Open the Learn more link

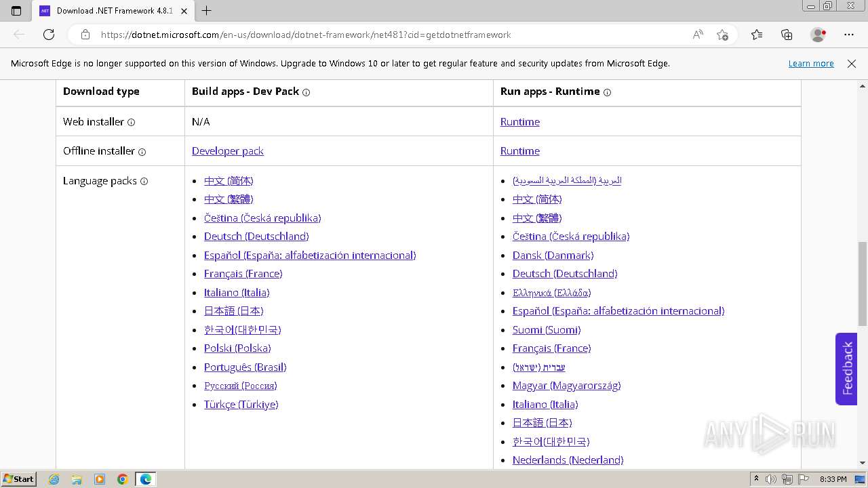[811, 63]
